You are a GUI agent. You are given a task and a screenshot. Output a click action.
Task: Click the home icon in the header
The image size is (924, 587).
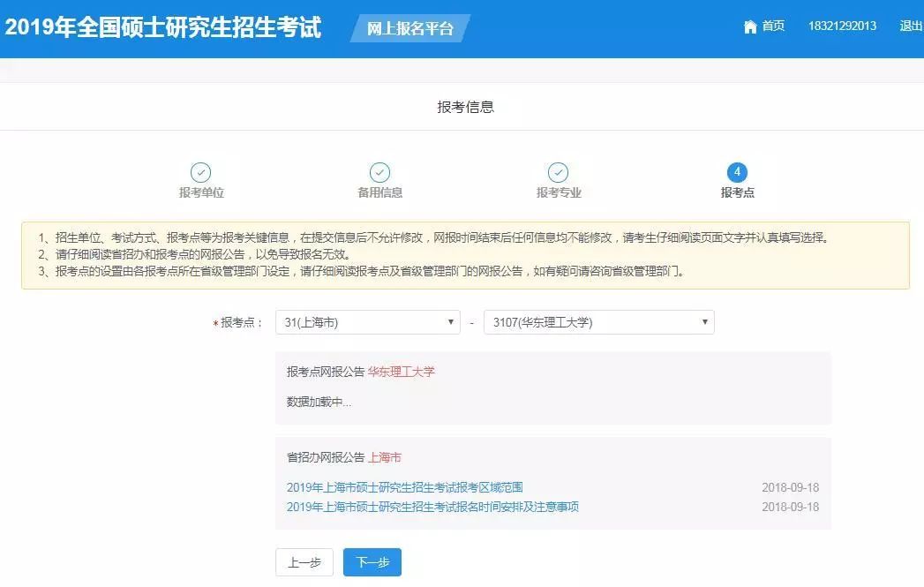[750, 26]
